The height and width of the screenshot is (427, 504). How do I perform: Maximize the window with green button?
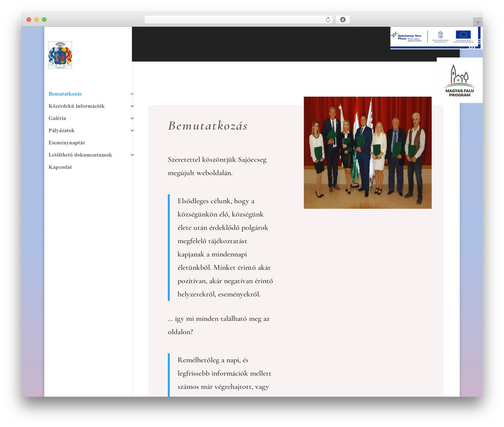pyautogui.click(x=44, y=20)
